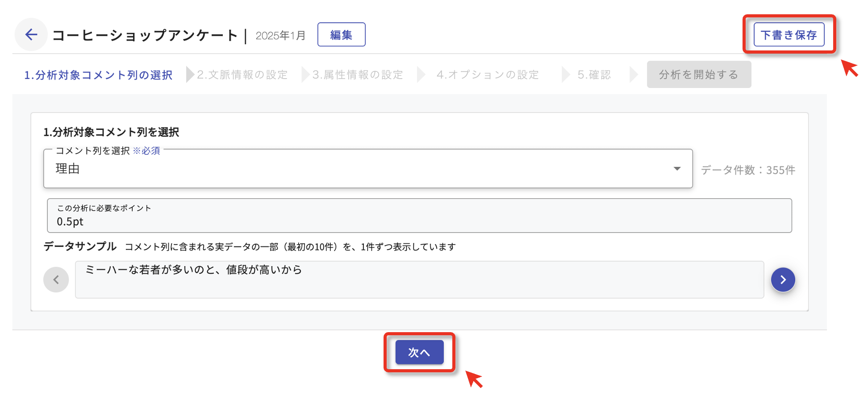
Task: Select step 1.分析対象コメント列の選択
Action: click(x=98, y=75)
